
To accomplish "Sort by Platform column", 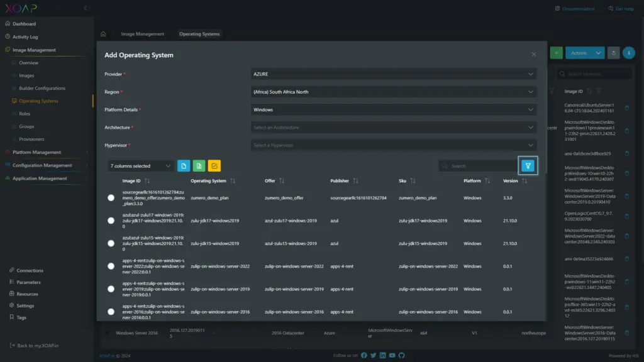I will point(487,181).
